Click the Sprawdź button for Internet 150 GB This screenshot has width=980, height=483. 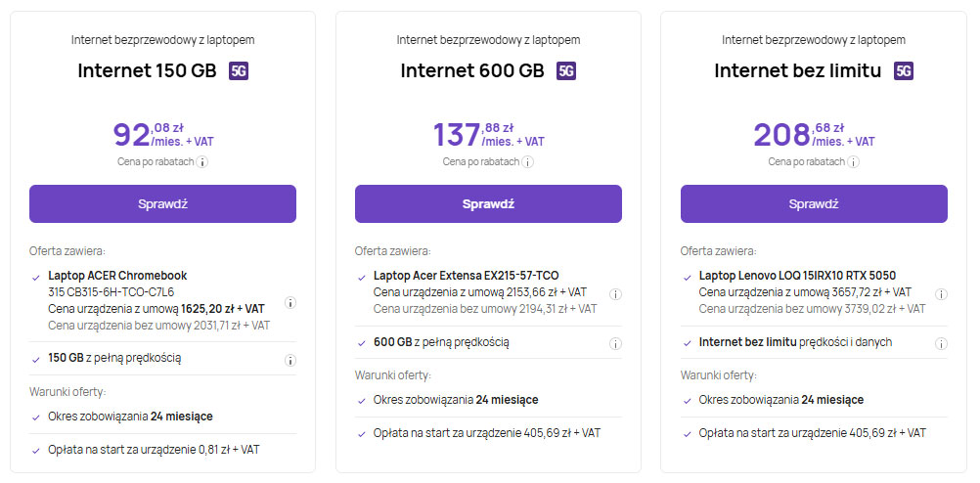162,203
